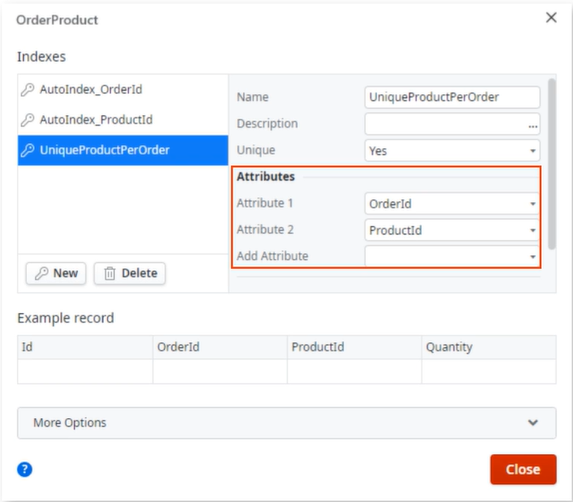The height and width of the screenshot is (502, 573).
Task: Click the Id column header
Action: coord(85,347)
